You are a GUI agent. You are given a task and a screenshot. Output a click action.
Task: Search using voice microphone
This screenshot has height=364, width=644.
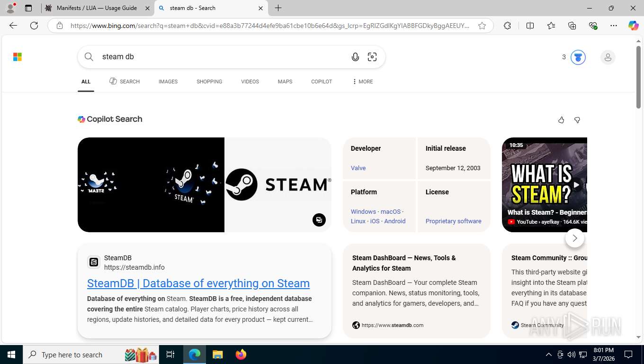point(355,57)
